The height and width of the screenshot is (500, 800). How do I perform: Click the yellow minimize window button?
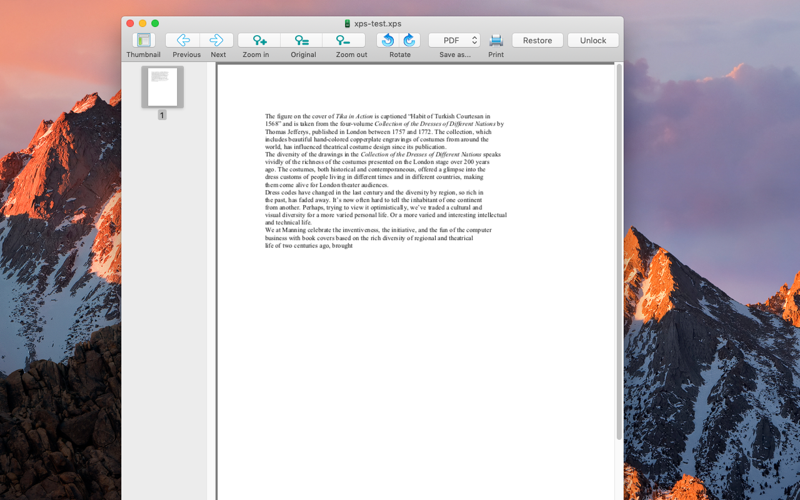143,23
